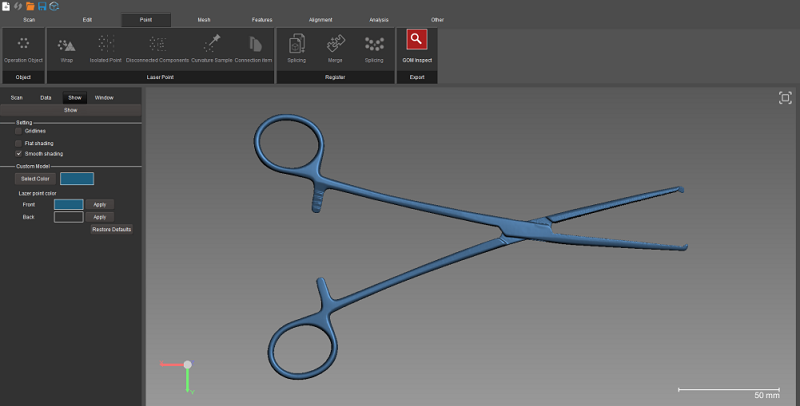The width and height of the screenshot is (800, 406).
Task: Apply the Front laser point color
Action: (x=99, y=205)
